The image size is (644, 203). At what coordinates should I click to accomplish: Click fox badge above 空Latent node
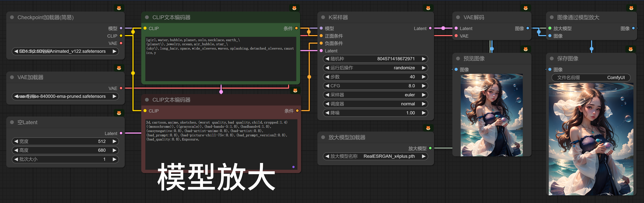119,113
